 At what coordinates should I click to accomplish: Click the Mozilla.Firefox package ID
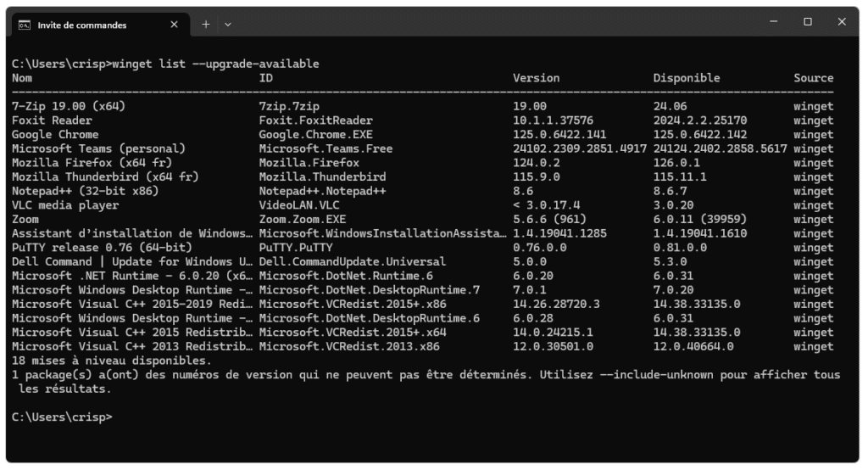click(309, 163)
